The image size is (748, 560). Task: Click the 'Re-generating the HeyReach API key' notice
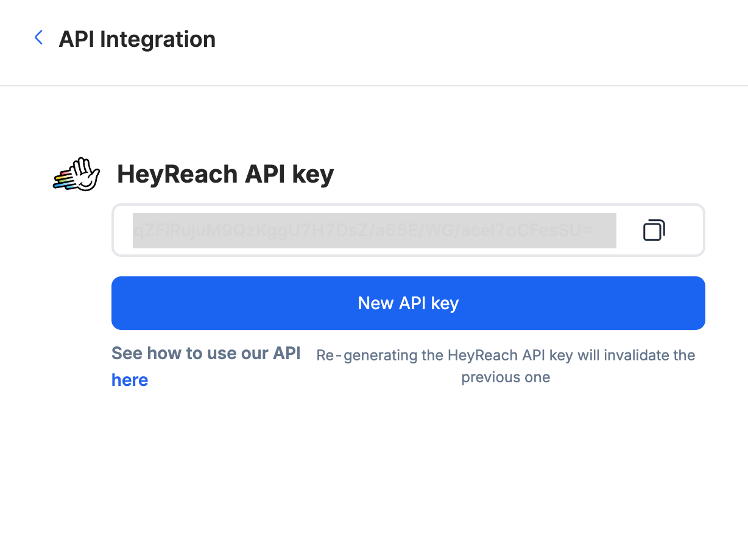click(x=506, y=366)
